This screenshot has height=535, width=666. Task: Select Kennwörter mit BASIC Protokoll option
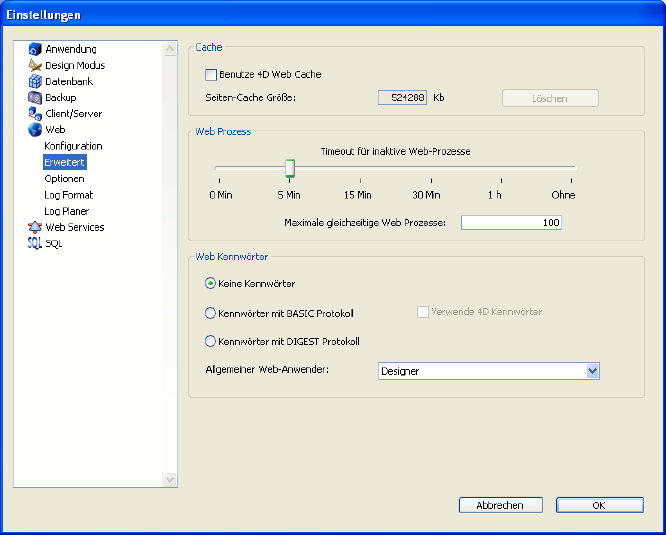point(210,313)
